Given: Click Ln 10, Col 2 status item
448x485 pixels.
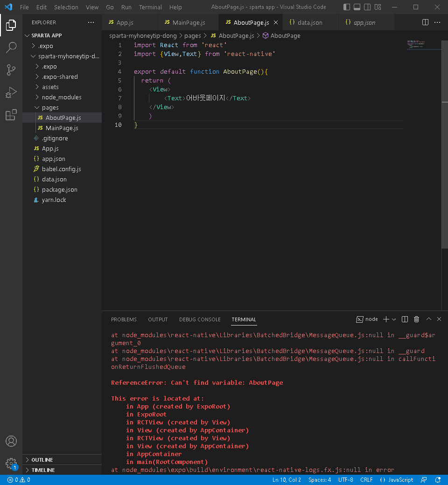Looking at the screenshot, I should pos(287,480).
